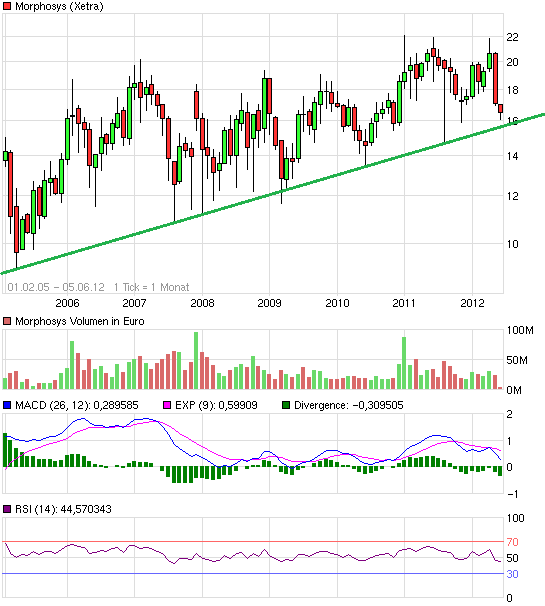Click the 2006 year label on price chart
The height and width of the screenshot is (606, 545).
pyautogui.click(x=67, y=303)
